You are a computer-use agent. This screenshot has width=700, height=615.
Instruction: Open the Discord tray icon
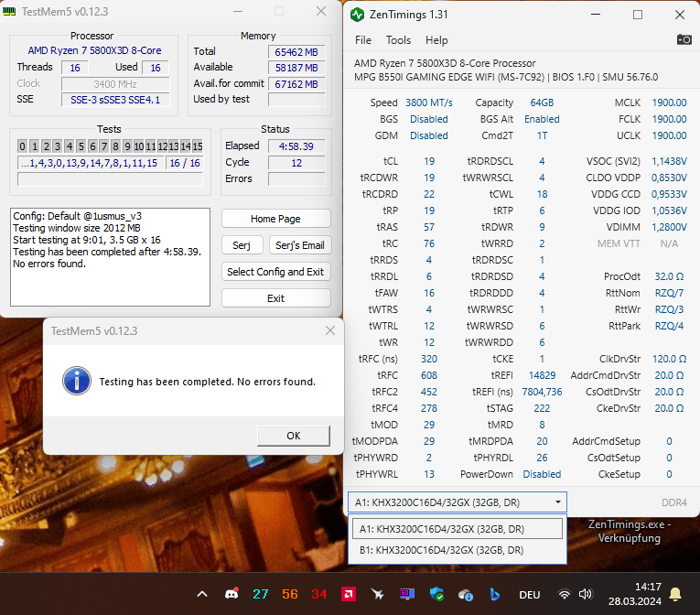[232, 594]
